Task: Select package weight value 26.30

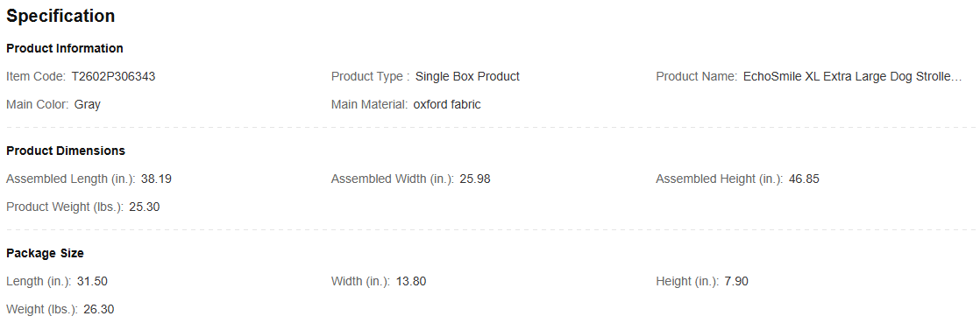Action: click(99, 309)
